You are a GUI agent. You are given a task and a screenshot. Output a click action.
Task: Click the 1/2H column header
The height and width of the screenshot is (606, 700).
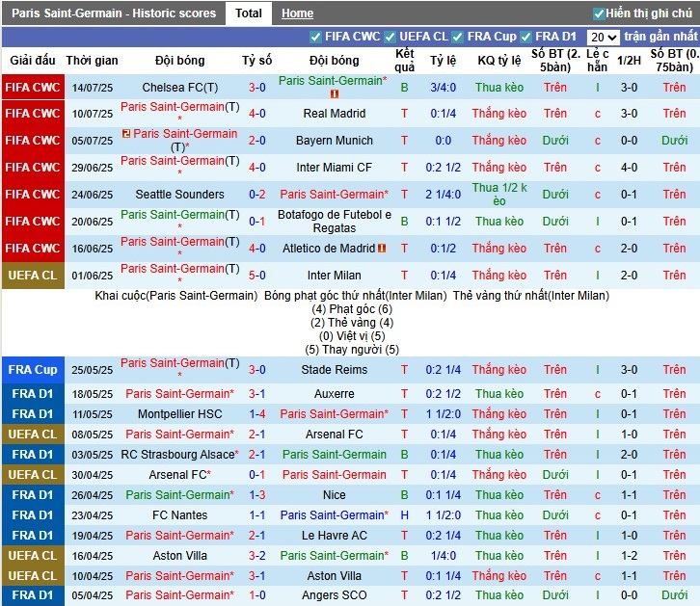click(629, 60)
